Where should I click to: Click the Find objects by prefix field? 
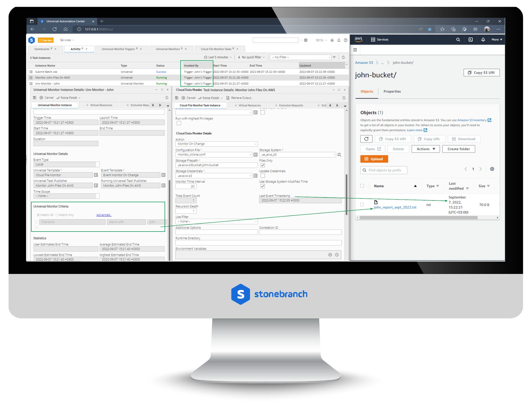(384, 170)
